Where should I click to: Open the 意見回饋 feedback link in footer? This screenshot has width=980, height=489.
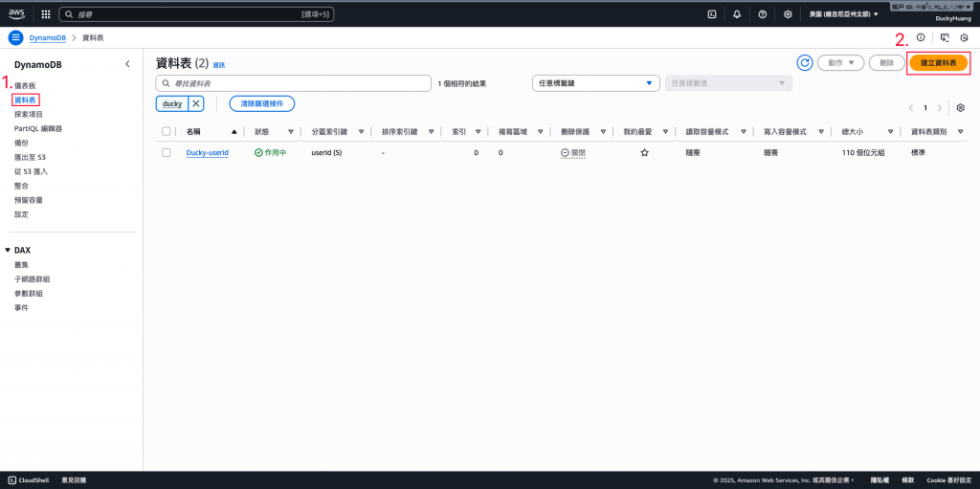(x=74, y=480)
